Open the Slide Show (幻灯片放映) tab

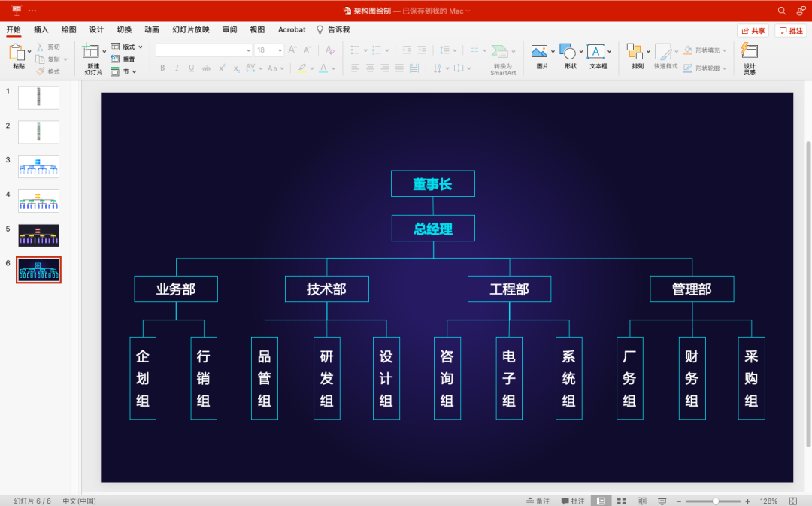(x=190, y=29)
